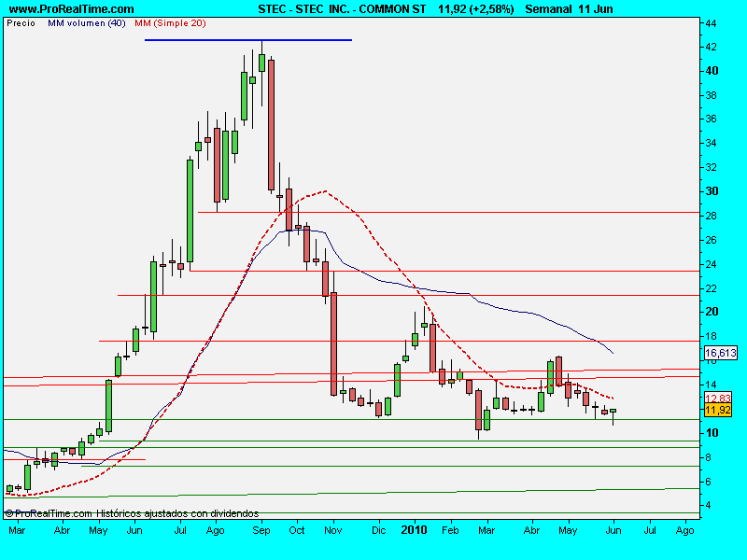Viewport: 747px width, 560px height.
Task: Click the Semanal timeframe label
Action: click(548, 9)
